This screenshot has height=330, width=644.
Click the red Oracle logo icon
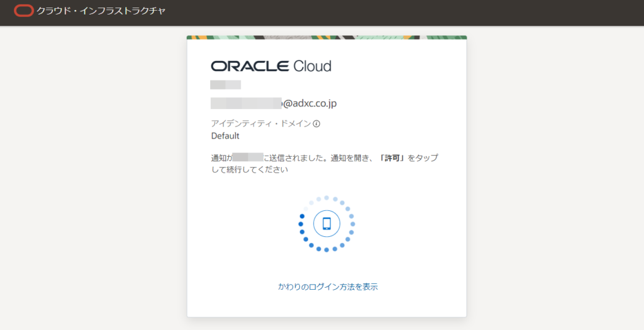click(24, 11)
